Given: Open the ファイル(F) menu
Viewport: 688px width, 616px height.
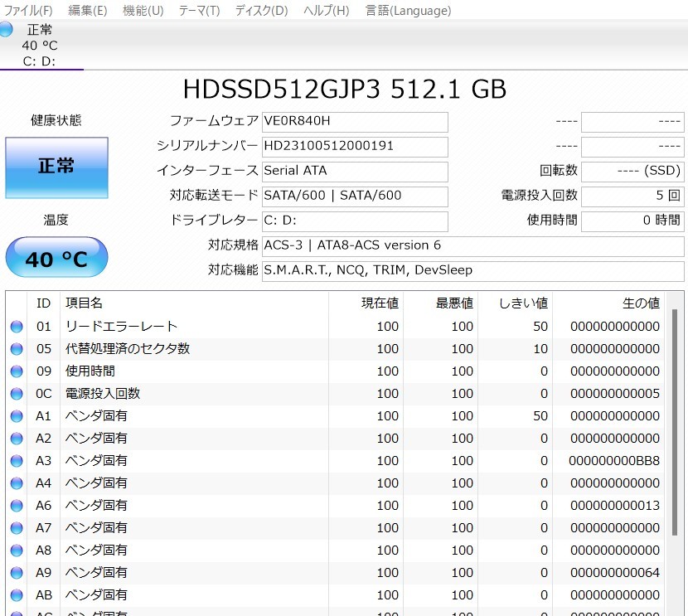Looking at the screenshot, I should (x=28, y=11).
